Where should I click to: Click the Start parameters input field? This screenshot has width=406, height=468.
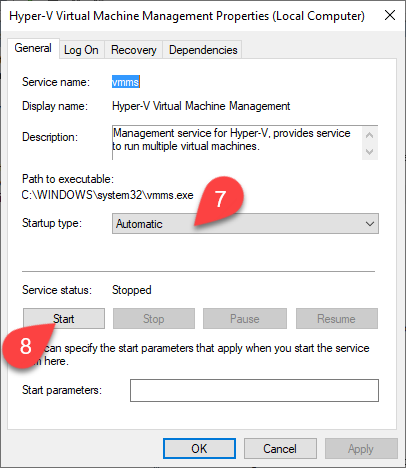(254, 390)
